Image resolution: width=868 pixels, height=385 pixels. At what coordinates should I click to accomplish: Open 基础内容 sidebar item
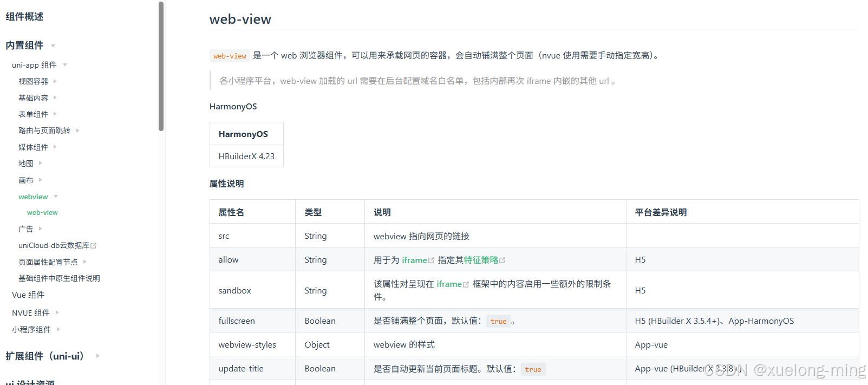click(x=33, y=98)
